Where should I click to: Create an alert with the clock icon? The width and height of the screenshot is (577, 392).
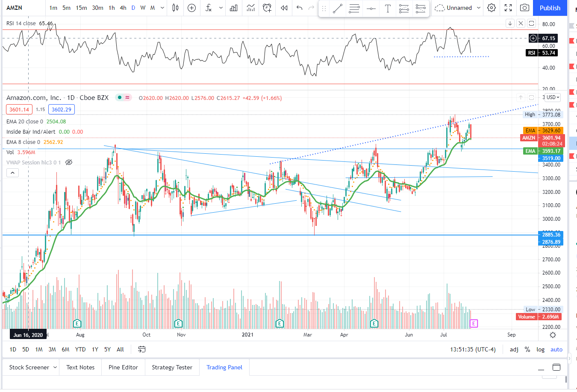tap(267, 8)
